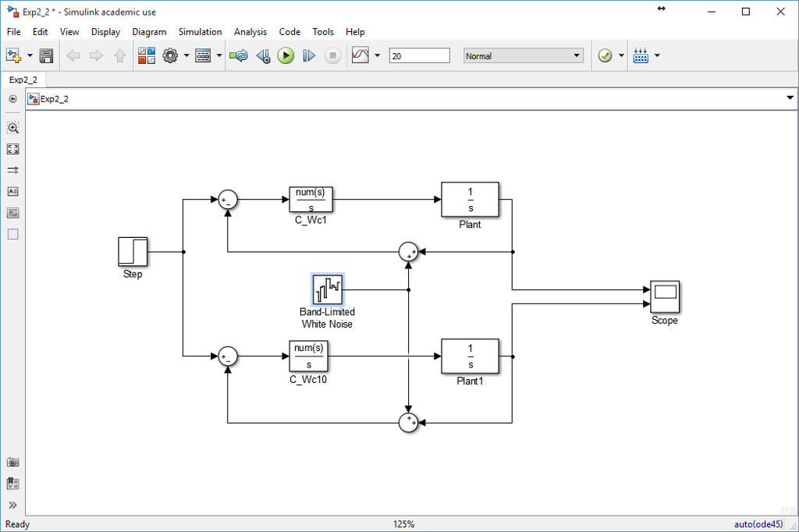Image resolution: width=799 pixels, height=532 pixels.
Task: Run the simulation
Action: coord(286,55)
